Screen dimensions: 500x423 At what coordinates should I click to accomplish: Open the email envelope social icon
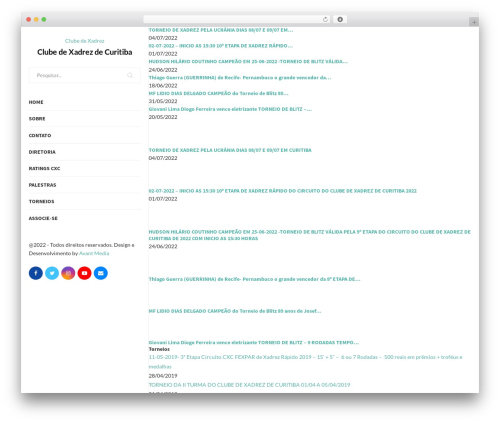[101, 273]
